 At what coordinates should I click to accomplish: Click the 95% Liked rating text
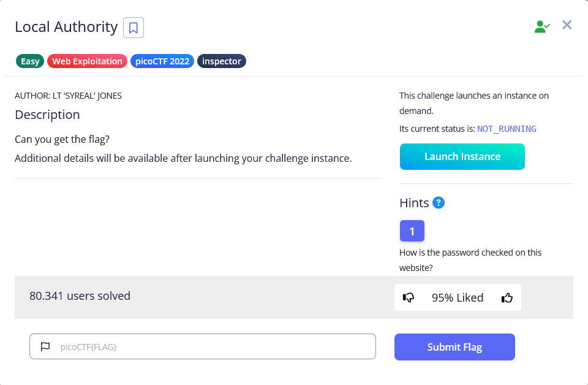[458, 298]
